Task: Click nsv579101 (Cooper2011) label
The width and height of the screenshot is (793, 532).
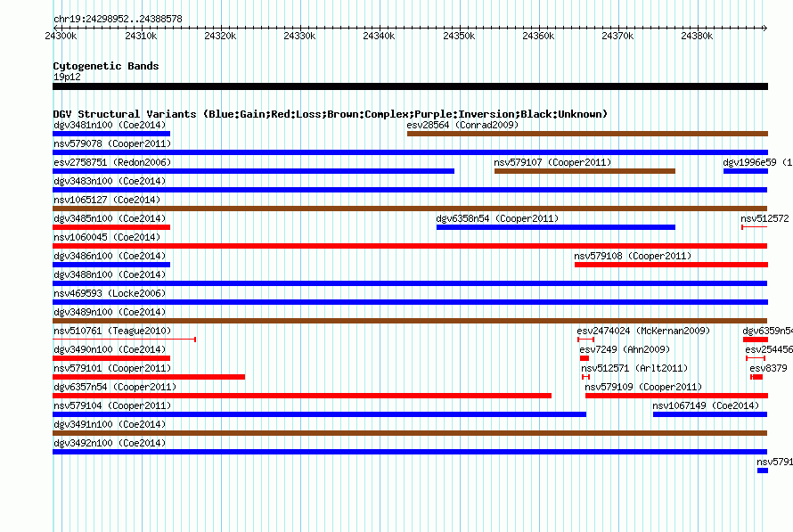Action: (112, 368)
